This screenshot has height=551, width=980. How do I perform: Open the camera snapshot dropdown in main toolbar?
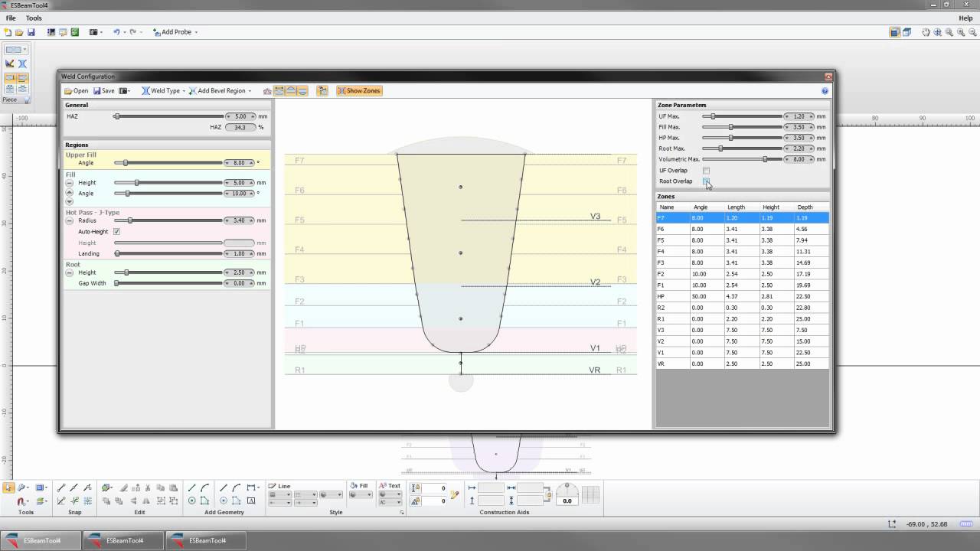(x=95, y=32)
